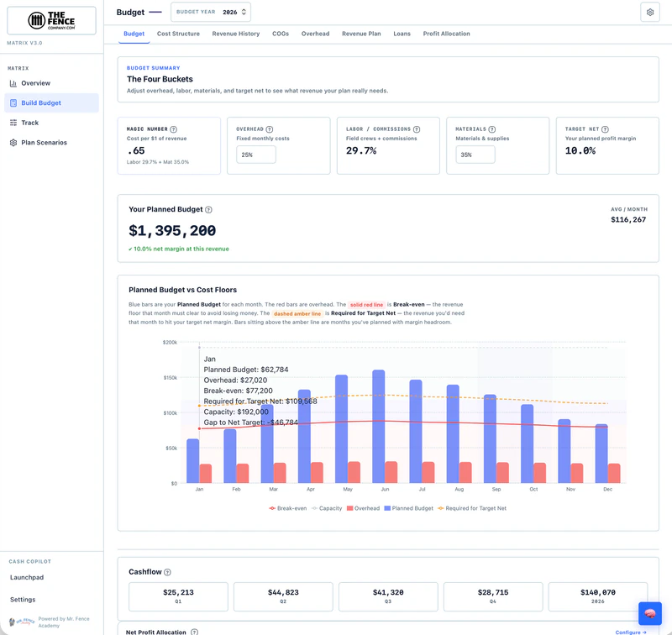Screen dimensions: 672x635
Task: Open the Cashflow help icon
Action: point(167,572)
